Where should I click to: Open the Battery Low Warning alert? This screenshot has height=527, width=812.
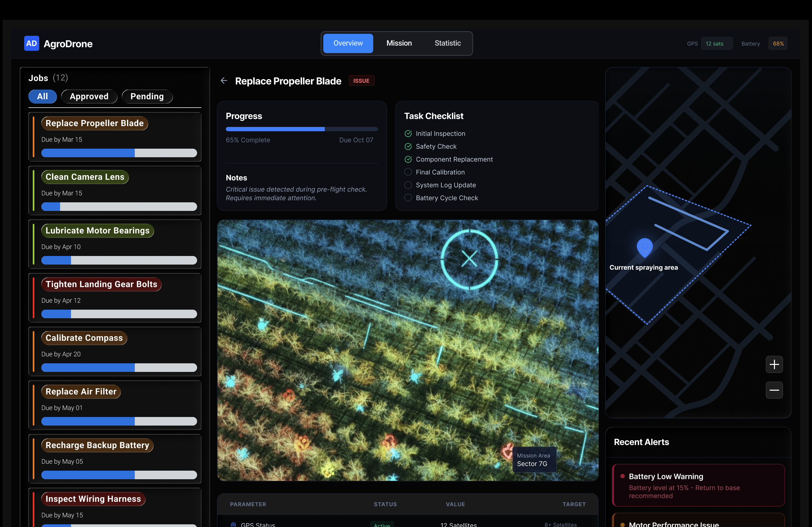click(698, 485)
